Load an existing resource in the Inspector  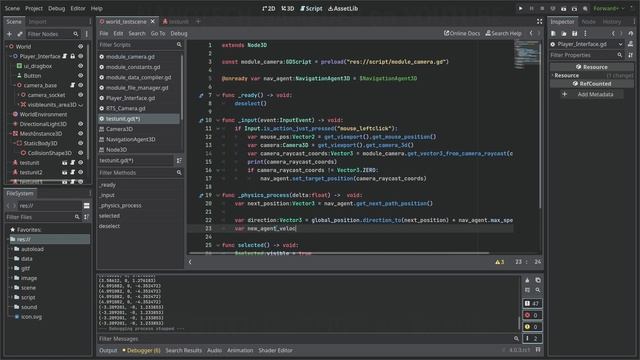point(564,33)
